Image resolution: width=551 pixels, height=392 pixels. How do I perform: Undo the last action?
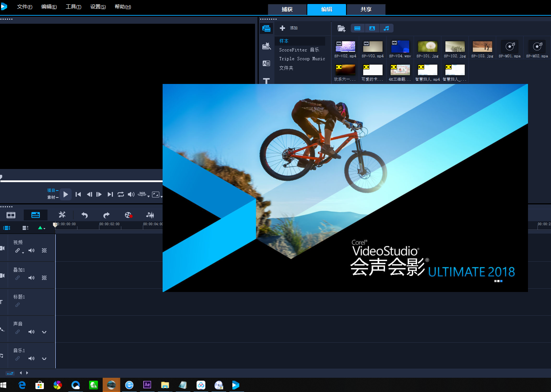(84, 215)
